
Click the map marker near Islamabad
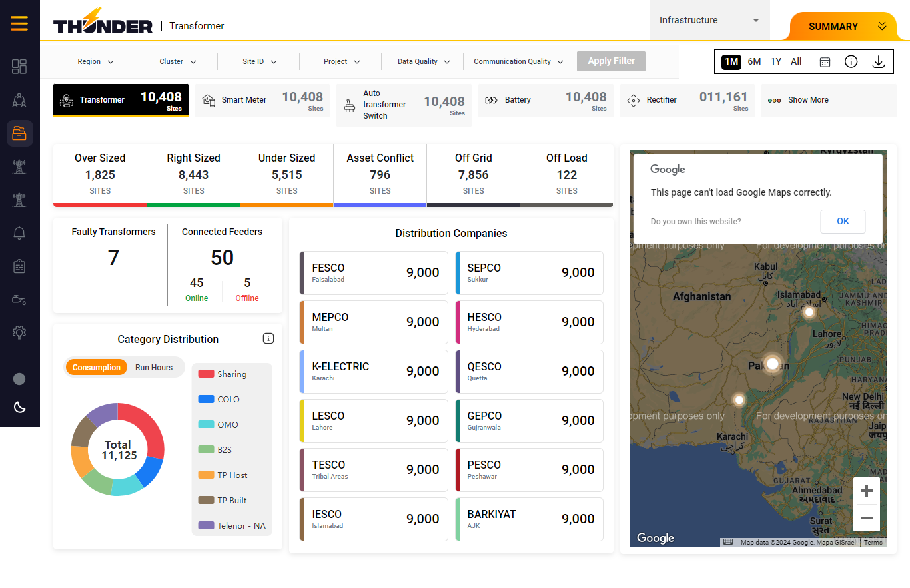pos(809,312)
